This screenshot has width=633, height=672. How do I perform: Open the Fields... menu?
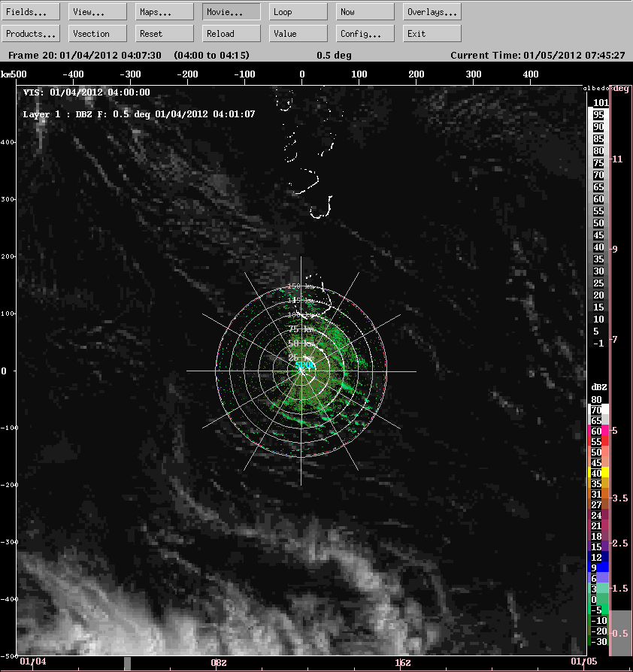click(x=32, y=12)
